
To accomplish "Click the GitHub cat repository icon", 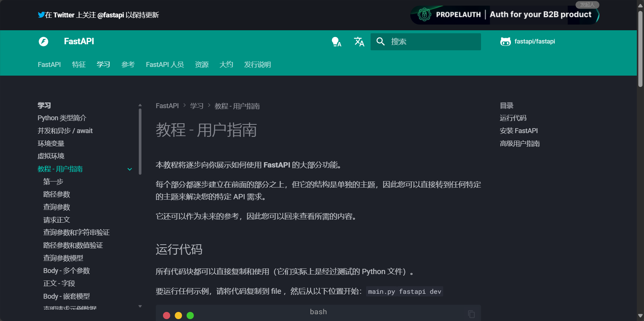I will [505, 42].
